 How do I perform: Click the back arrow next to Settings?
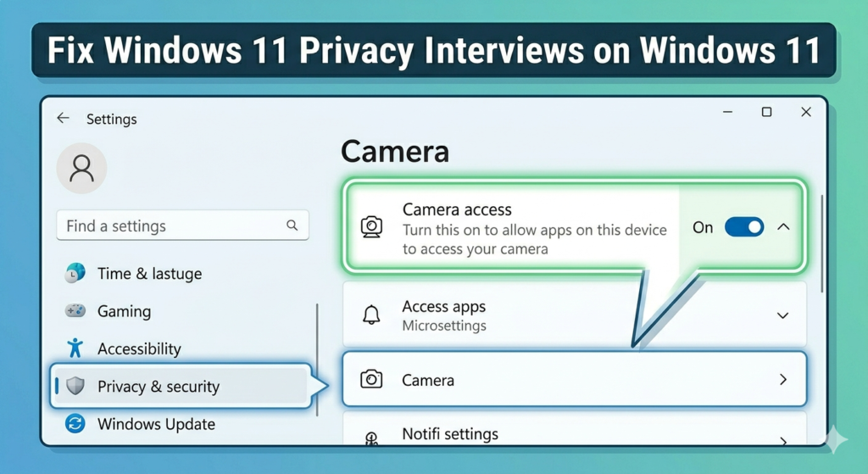point(63,118)
